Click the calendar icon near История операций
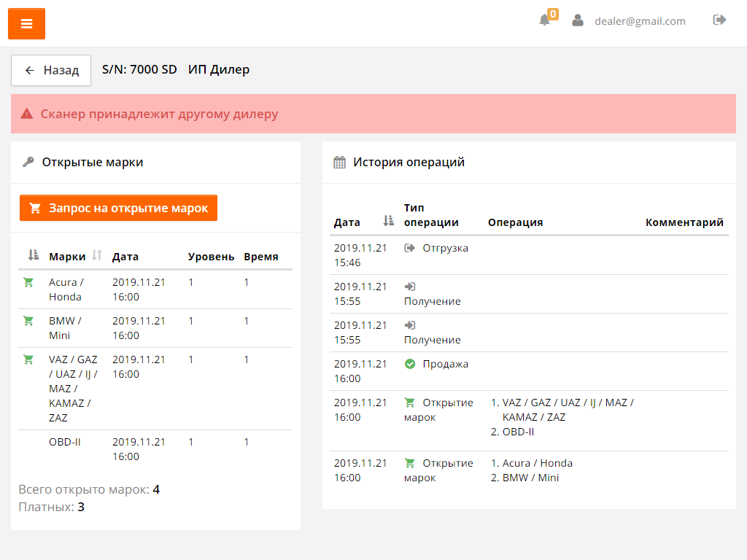Viewport: 747px width, 560px height. click(339, 163)
